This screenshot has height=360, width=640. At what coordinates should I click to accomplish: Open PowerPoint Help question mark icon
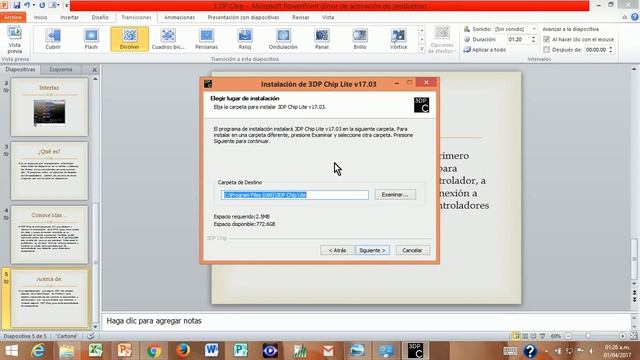coord(635,17)
